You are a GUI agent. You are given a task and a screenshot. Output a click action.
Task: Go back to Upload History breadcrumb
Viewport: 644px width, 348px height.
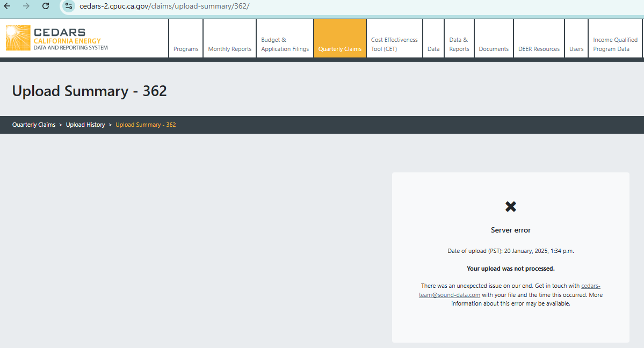click(85, 125)
